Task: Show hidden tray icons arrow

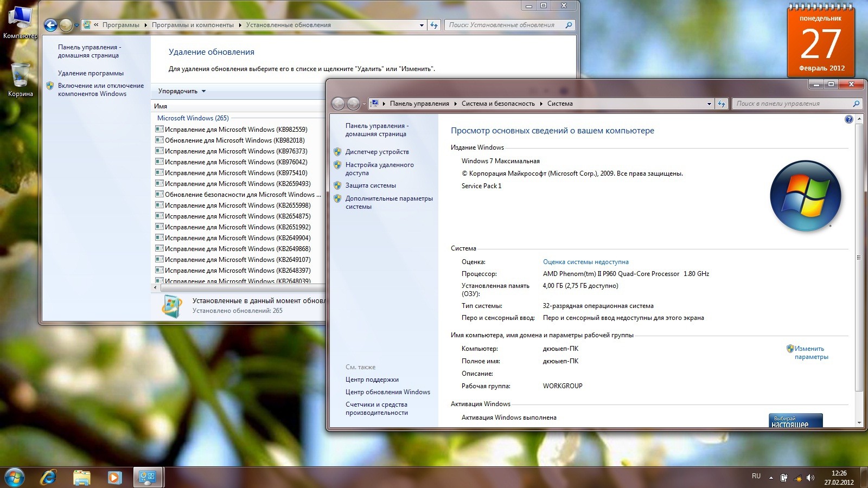Action: pos(771,478)
